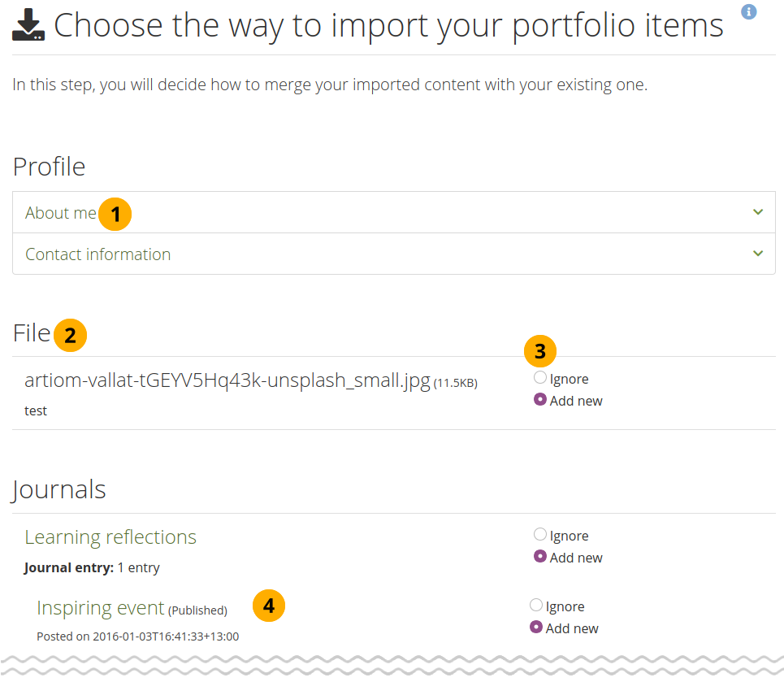Open the About me profile section

pyautogui.click(x=61, y=213)
